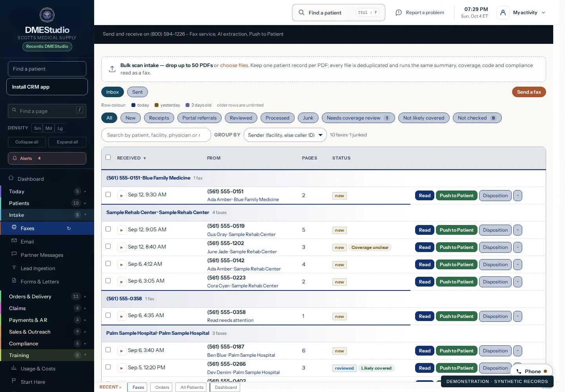This screenshot has width=565, height=392.
Task: Click the refresh icon beside Faxes
Action: pyautogui.click(x=69, y=228)
